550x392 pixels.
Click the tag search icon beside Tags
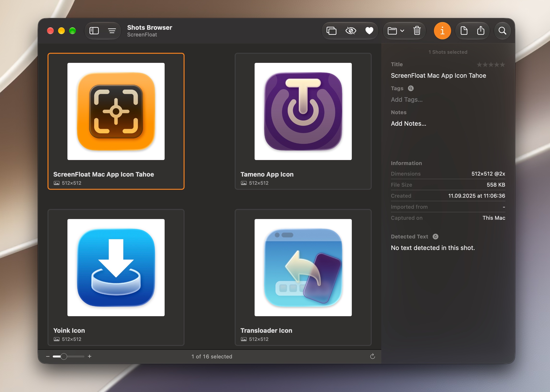[x=410, y=88]
